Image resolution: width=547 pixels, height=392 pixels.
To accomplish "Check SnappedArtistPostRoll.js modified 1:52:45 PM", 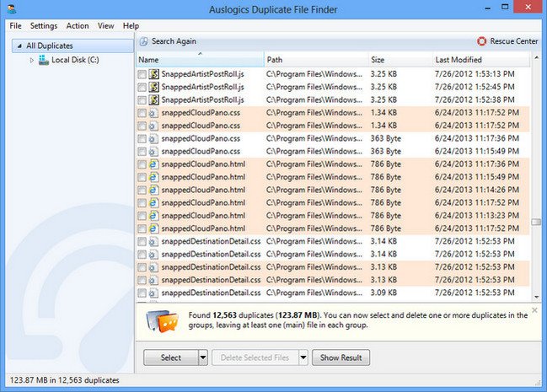I will 142,88.
